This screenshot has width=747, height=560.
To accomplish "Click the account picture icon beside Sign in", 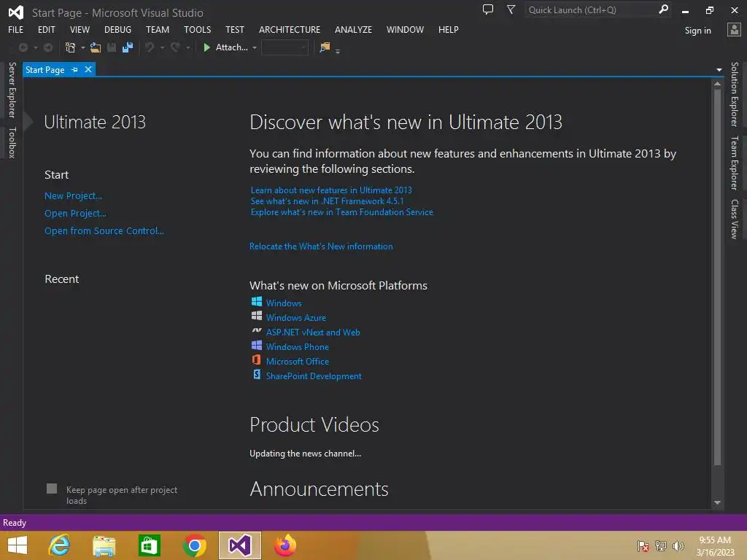I will click(734, 29).
